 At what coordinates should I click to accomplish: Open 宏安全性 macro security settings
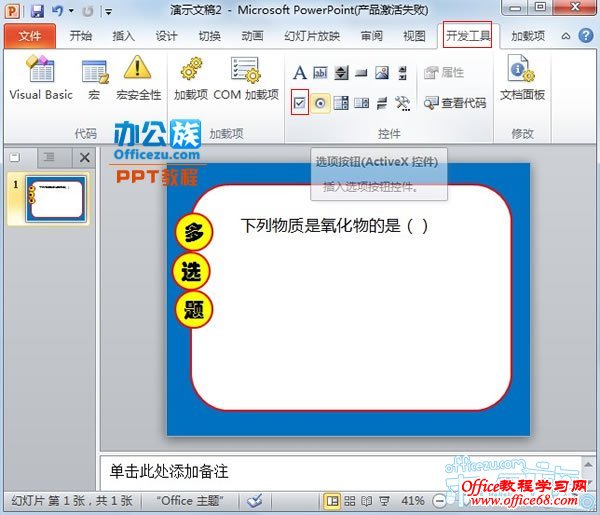(x=138, y=78)
